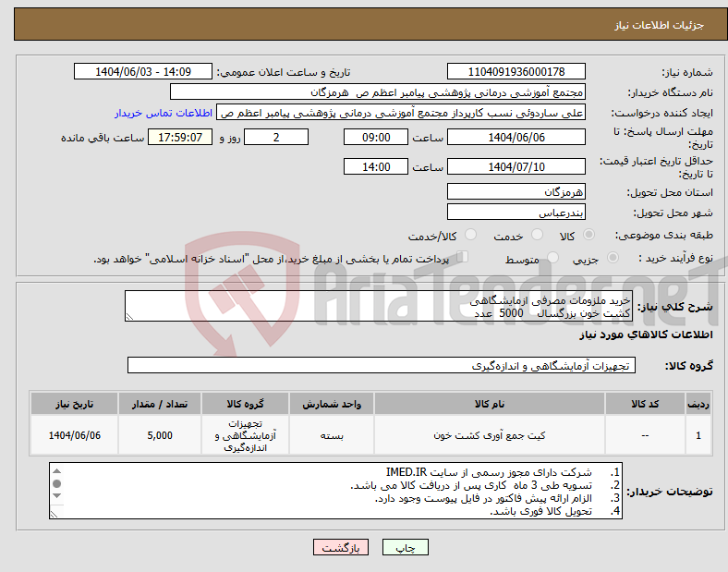
Task: Click the کد کالا column header
Action: tap(645, 404)
